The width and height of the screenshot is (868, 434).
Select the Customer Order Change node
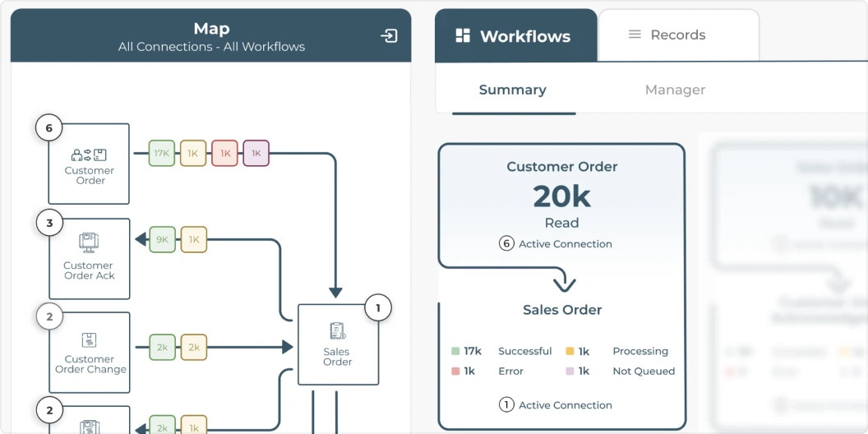point(89,353)
